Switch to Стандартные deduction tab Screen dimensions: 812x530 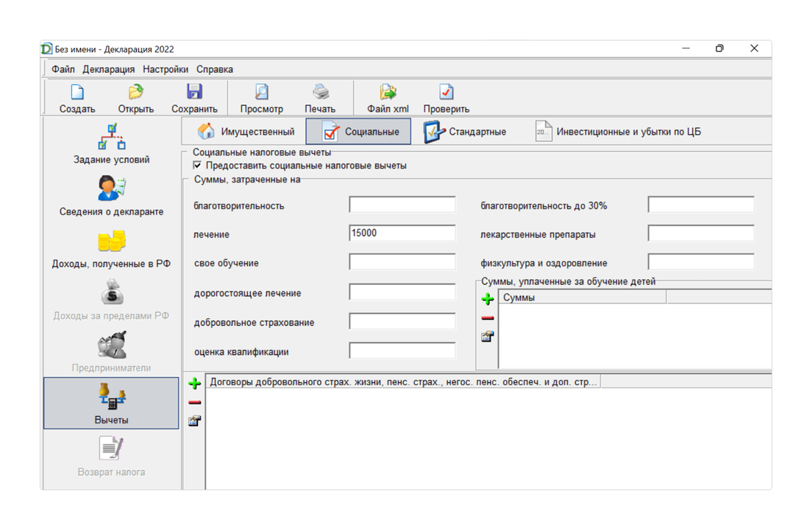(x=465, y=132)
